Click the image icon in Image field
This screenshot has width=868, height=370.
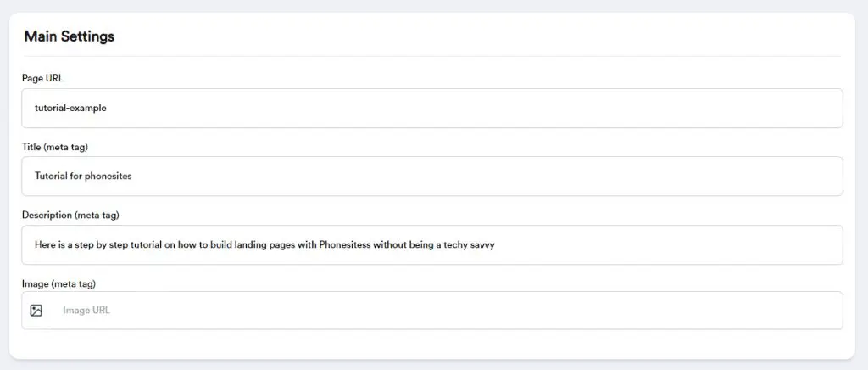(36, 311)
